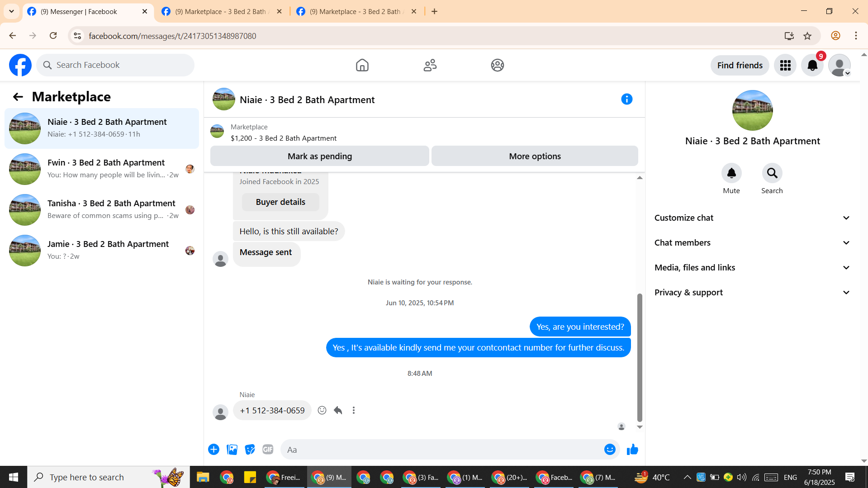Open Sticky Notes from the taskbar
The image size is (868, 488).
(250, 477)
